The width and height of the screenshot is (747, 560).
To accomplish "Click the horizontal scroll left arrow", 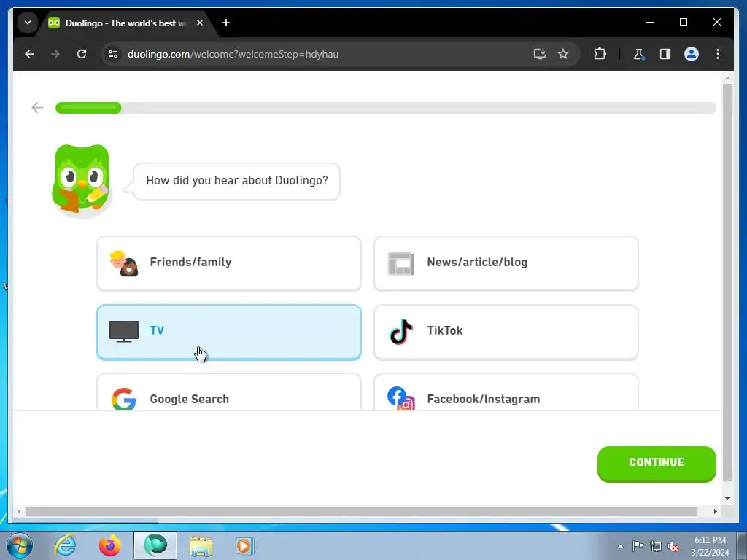I will click(x=19, y=511).
